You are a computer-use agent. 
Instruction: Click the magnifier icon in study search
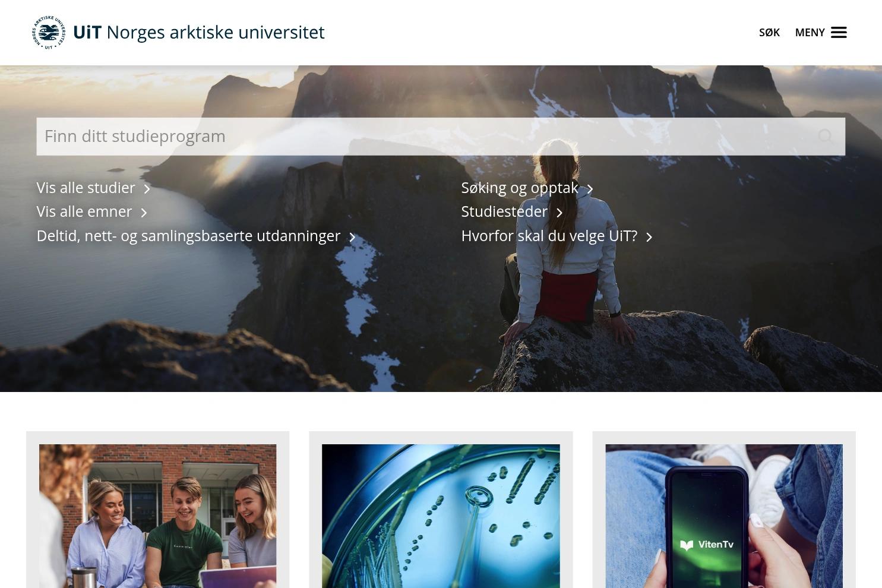pos(825,137)
